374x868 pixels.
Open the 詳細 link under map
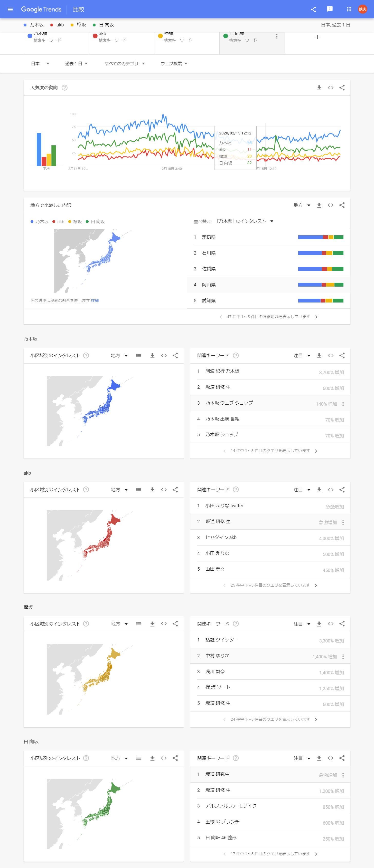click(x=95, y=300)
